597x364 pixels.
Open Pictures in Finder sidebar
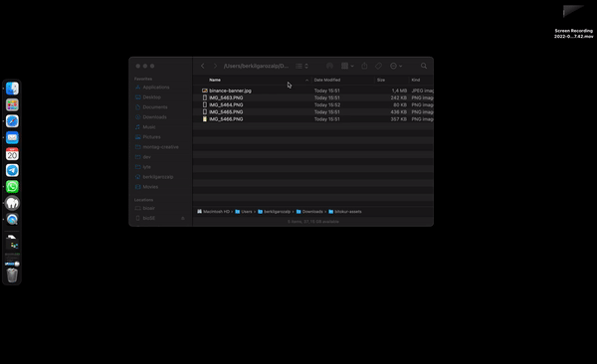point(151,136)
